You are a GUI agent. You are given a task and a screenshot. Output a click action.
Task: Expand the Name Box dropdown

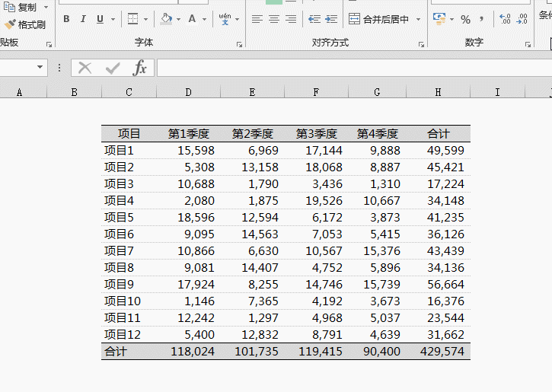[x=40, y=67]
